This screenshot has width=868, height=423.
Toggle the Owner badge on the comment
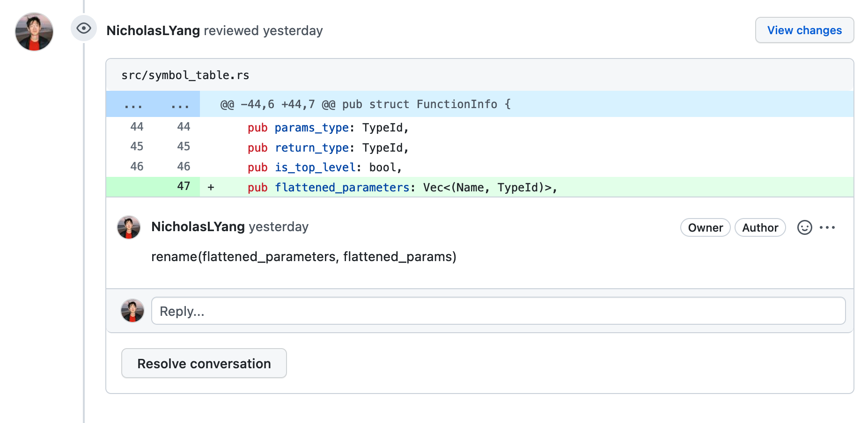(x=705, y=227)
